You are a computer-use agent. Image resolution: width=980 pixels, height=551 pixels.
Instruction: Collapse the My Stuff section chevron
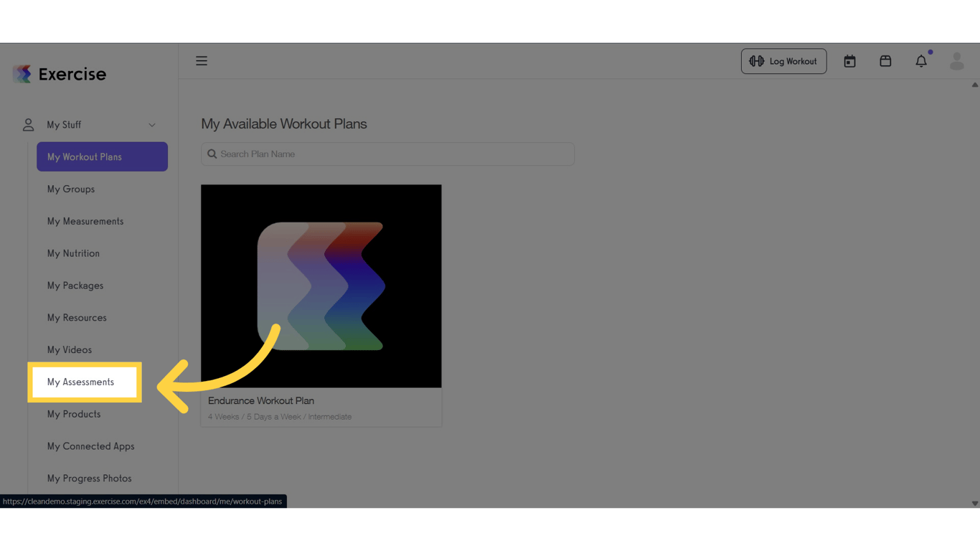(x=151, y=124)
